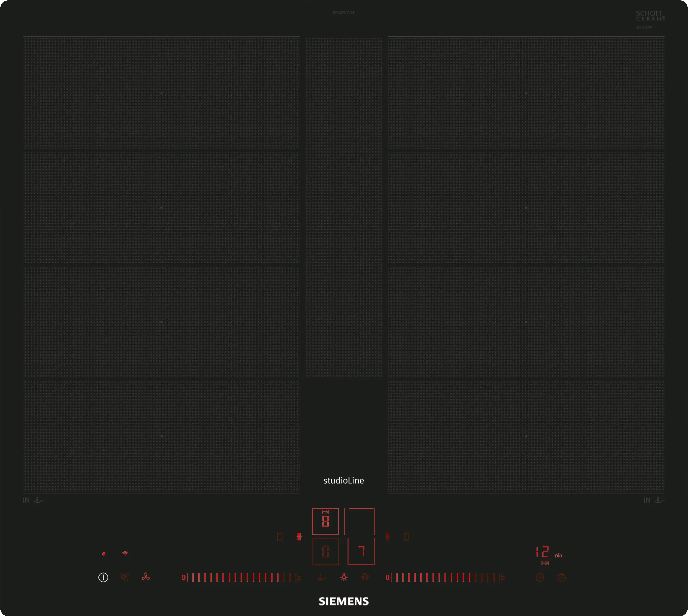Select the empty rear-right zone display
688x616 pixels.
click(x=359, y=522)
